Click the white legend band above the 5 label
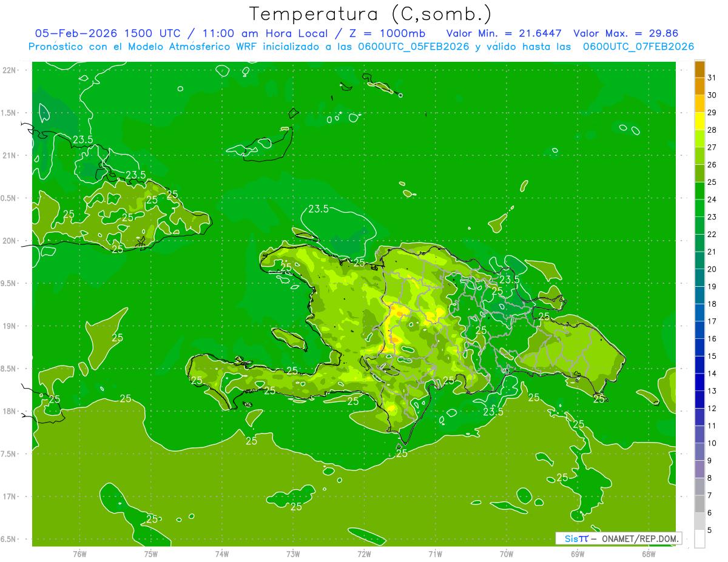Viewport: 728px width, 562px height. (x=699, y=521)
